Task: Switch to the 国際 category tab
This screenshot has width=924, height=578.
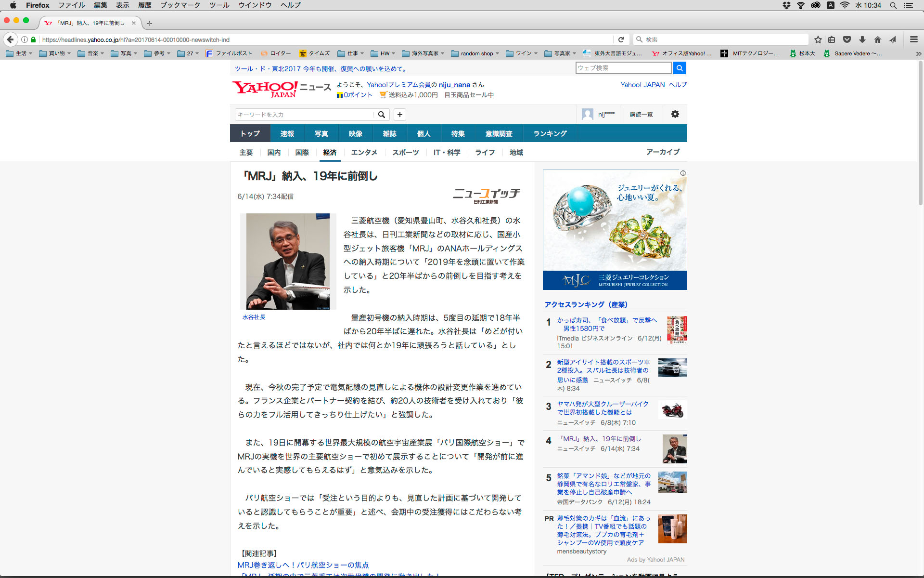Action: coord(302,152)
